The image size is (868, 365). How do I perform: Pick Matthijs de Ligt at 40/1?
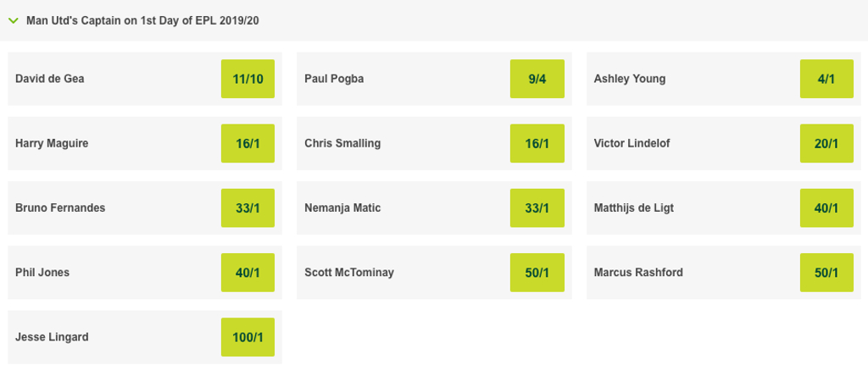coord(826,208)
